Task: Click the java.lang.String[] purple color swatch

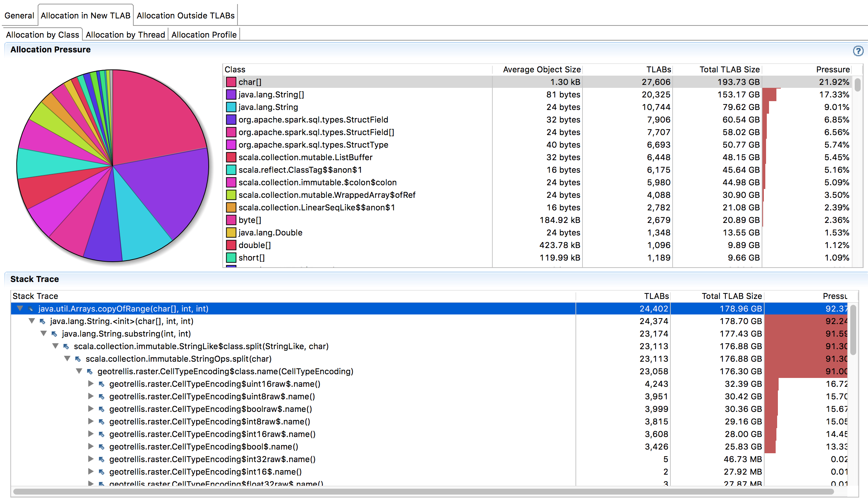Action: 231,94
